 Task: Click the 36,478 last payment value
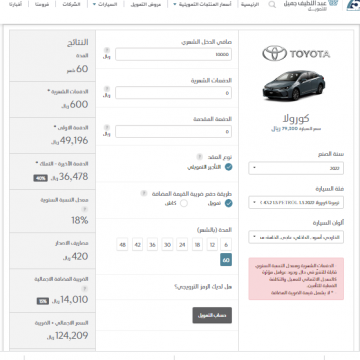[74, 177]
